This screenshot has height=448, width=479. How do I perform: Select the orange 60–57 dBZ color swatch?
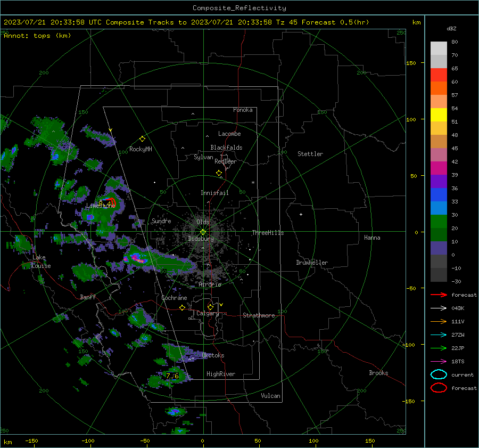tap(439, 88)
